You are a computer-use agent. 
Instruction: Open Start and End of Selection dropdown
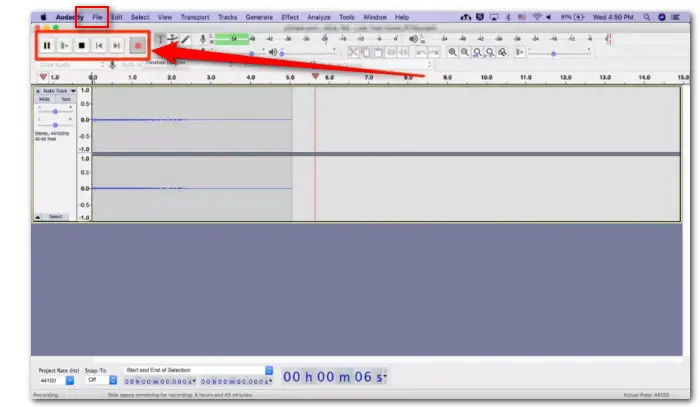pos(198,370)
